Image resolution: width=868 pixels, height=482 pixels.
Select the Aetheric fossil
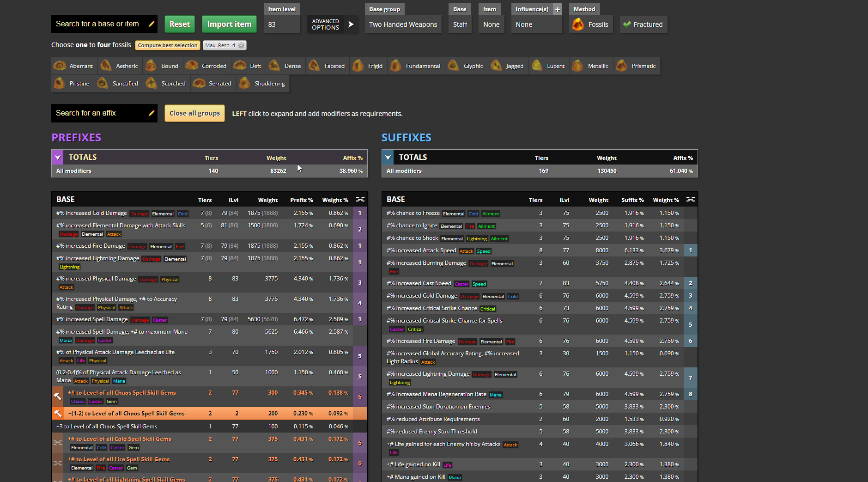click(x=120, y=66)
